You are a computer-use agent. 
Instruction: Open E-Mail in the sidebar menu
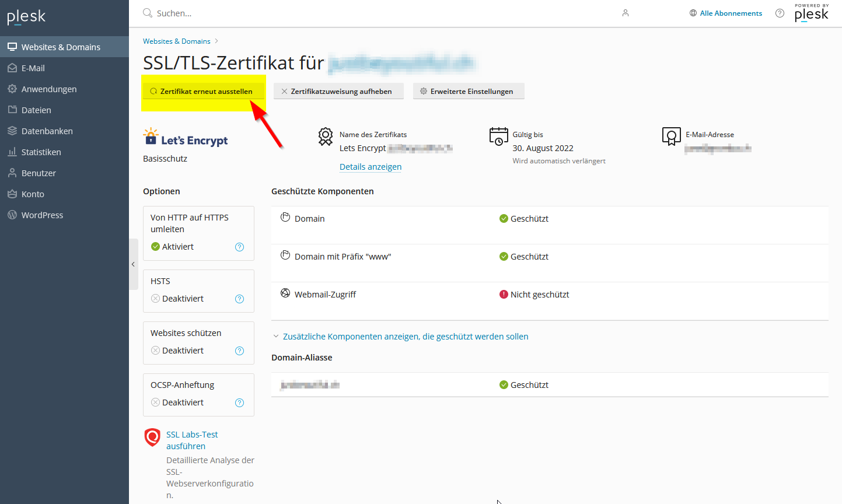pyautogui.click(x=33, y=68)
